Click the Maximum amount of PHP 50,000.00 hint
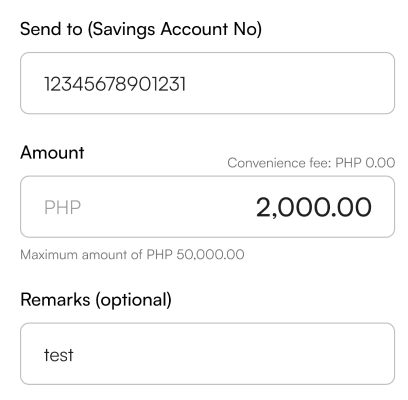Viewport: 408px width, 400px height. tap(132, 255)
